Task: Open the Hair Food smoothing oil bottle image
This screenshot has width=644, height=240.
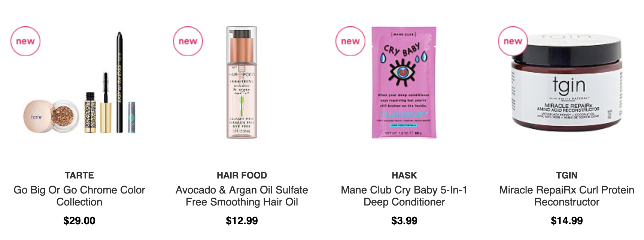Action: click(x=242, y=82)
